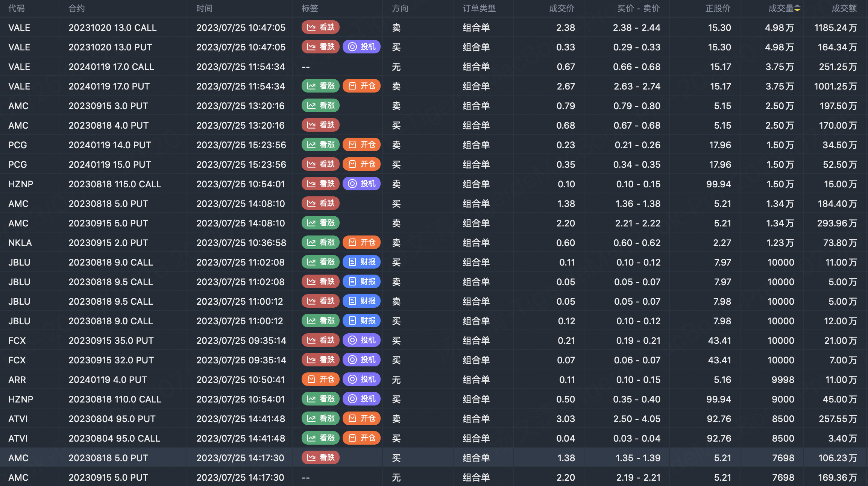Select contract 20240119 14.0 PUT

pyautogui.click(x=110, y=145)
